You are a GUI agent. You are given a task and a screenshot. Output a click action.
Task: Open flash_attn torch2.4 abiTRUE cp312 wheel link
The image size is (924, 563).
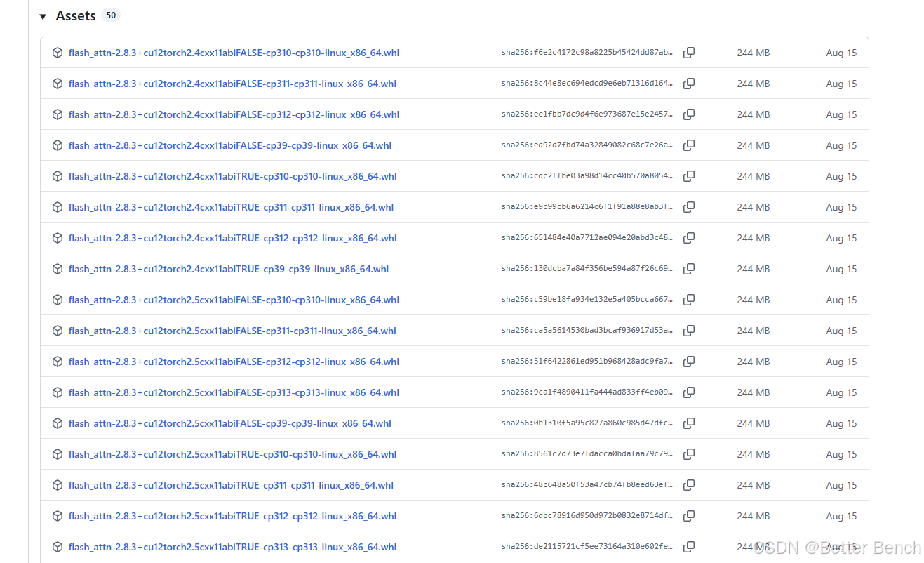click(x=233, y=238)
